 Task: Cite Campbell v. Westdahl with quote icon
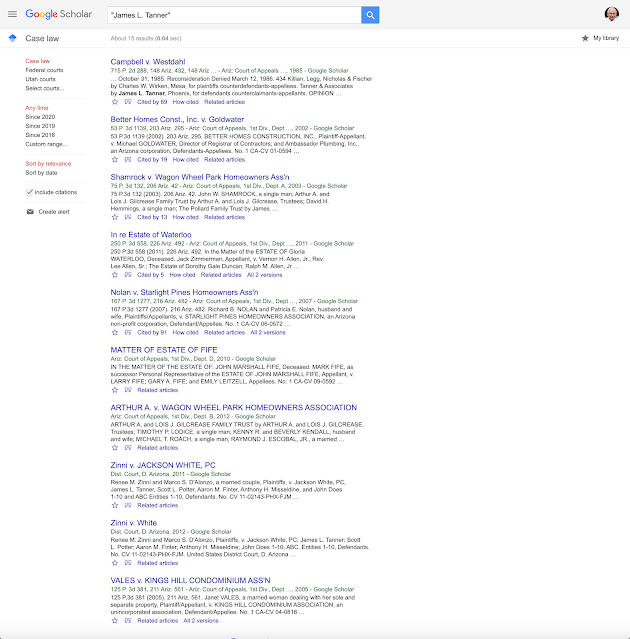point(128,102)
